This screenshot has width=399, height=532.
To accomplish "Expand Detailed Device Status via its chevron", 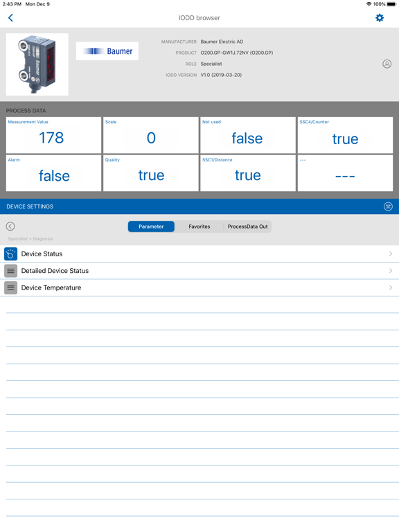I will pos(391,271).
